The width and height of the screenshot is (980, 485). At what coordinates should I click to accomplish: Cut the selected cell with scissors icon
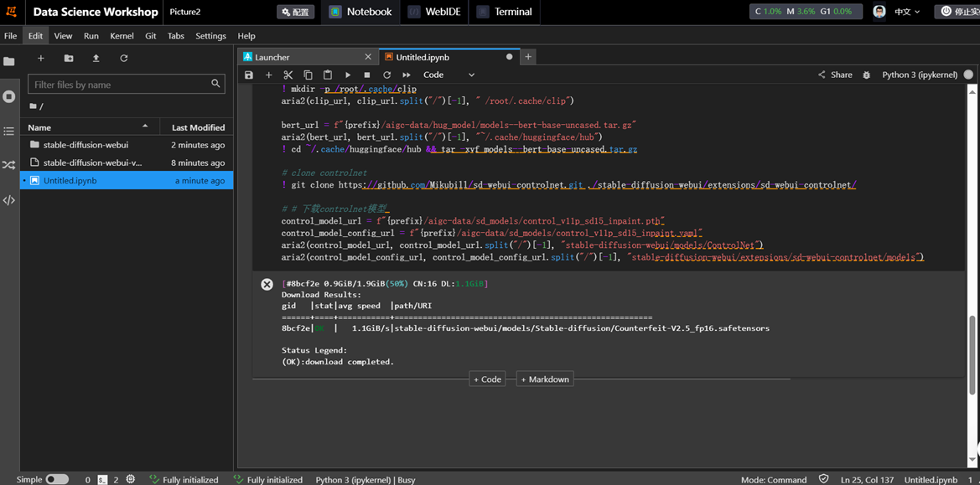[288, 75]
